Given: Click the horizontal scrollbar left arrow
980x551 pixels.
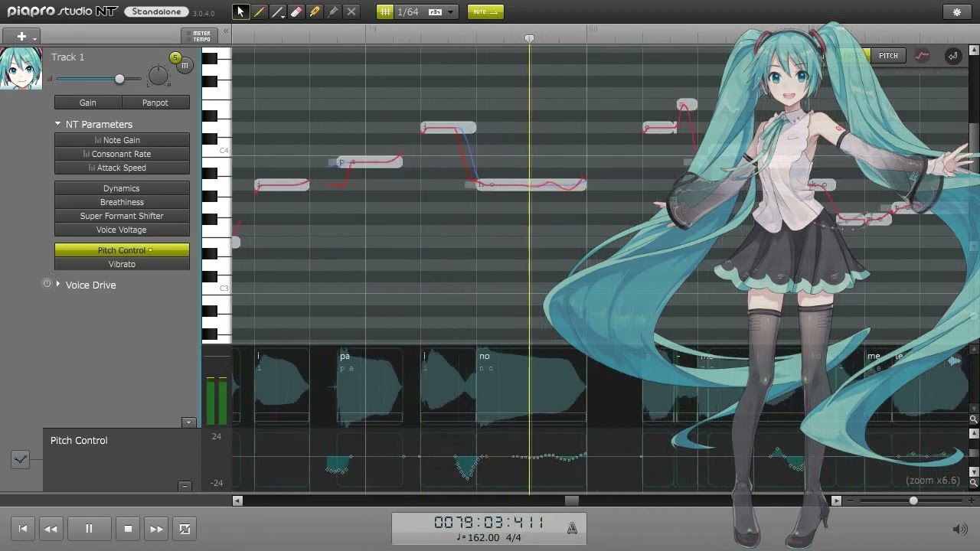Looking at the screenshot, I should [237, 500].
